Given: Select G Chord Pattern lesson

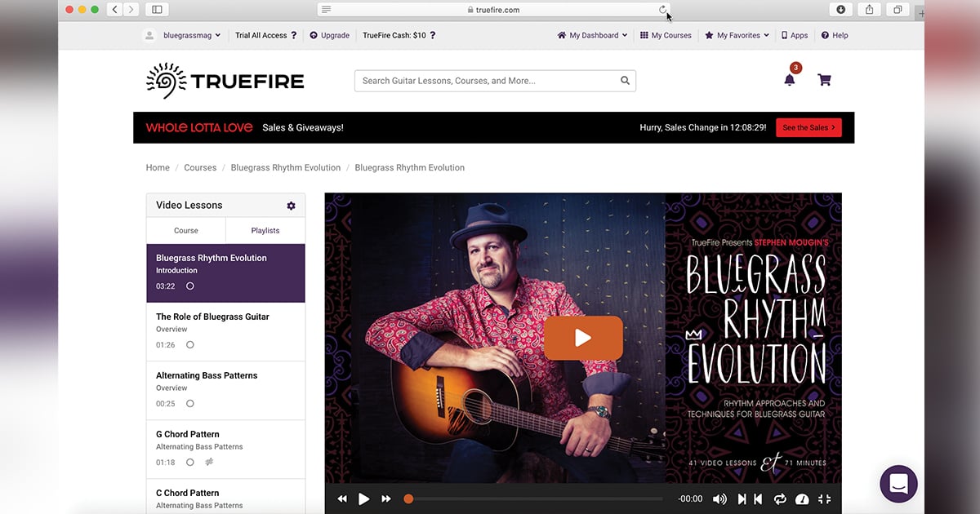Looking at the screenshot, I should (x=225, y=450).
